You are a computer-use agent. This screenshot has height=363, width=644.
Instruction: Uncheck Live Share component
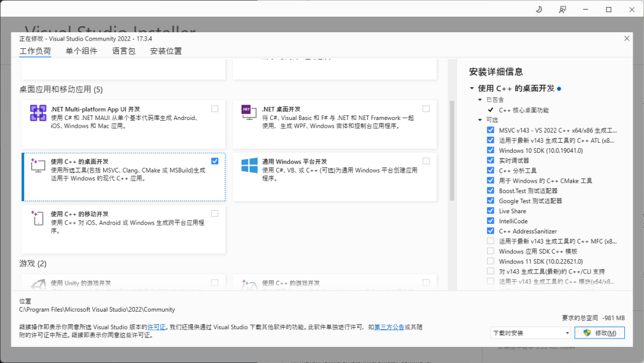(x=490, y=211)
